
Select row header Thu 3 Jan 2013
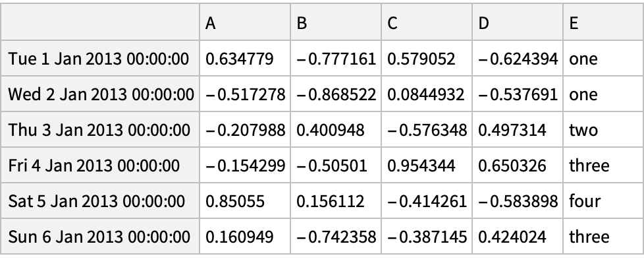pos(100,130)
